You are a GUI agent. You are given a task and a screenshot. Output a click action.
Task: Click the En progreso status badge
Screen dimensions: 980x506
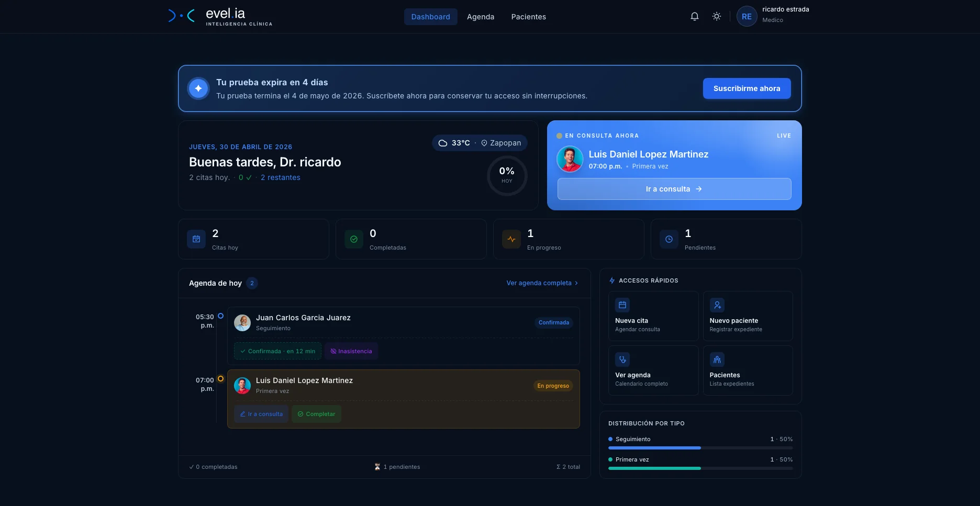[x=553, y=386]
